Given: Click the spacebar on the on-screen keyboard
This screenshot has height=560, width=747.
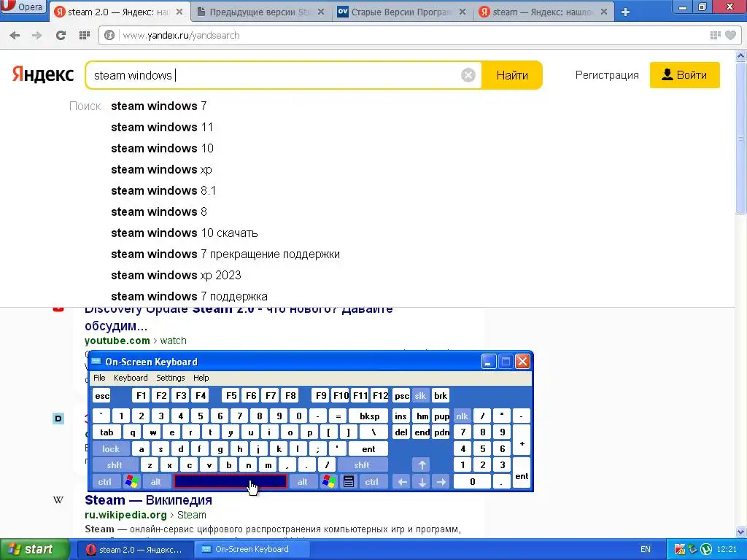Looking at the screenshot, I should click(x=230, y=481).
